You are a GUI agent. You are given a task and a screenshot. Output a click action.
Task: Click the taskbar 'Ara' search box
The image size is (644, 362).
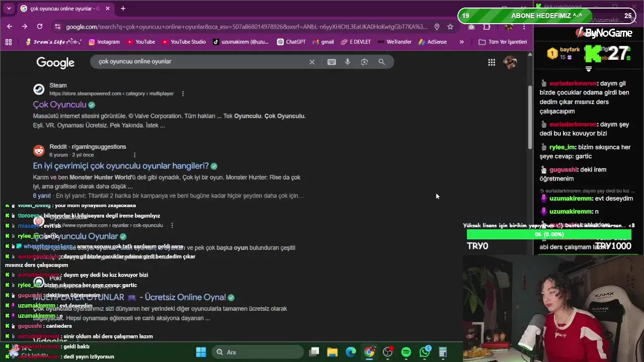257,352
